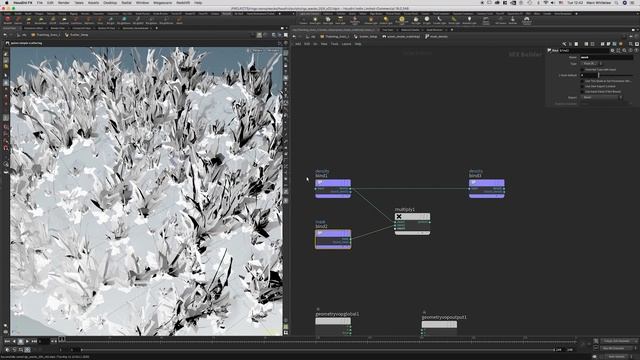Image resolution: width=640 pixels, height=360 pixels.
Task: Select the multiply1 node
Action: coord(412,224)
